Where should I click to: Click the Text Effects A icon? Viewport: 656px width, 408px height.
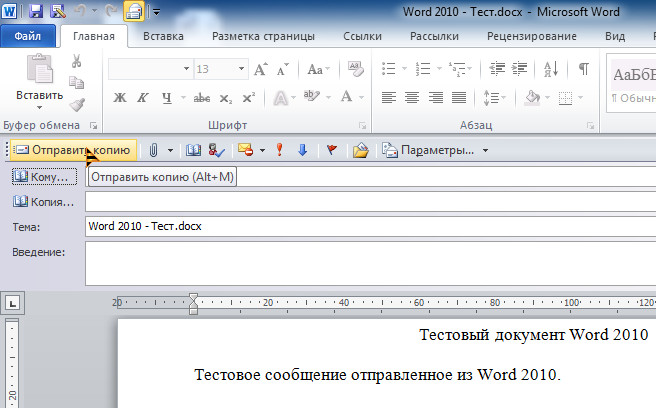pos(280,98)
